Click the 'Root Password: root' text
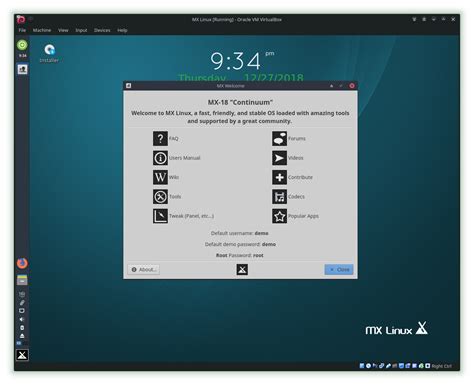The width and height of the screenshot is (474, 385). tap(240, 255)
